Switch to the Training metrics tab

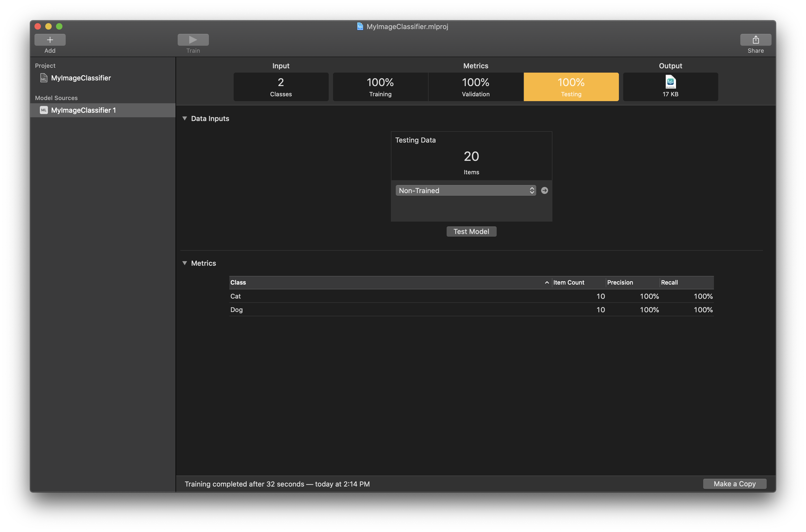(x=380, y=87)
